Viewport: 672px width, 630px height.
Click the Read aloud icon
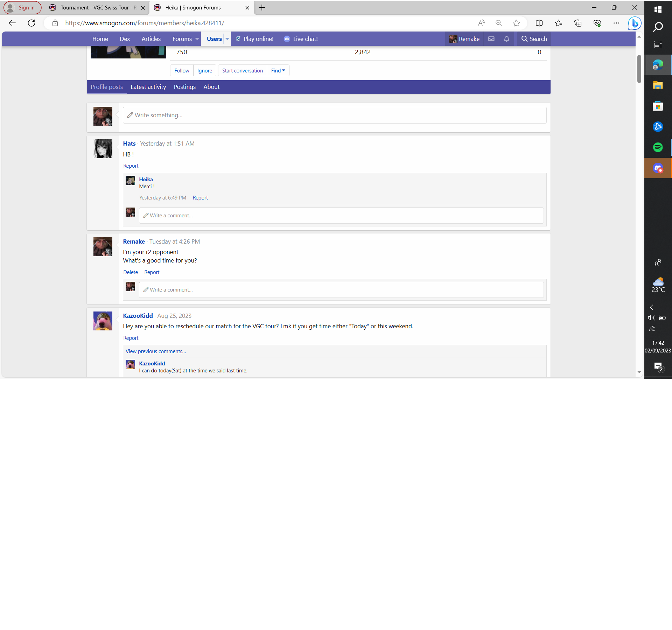(481, 23)
